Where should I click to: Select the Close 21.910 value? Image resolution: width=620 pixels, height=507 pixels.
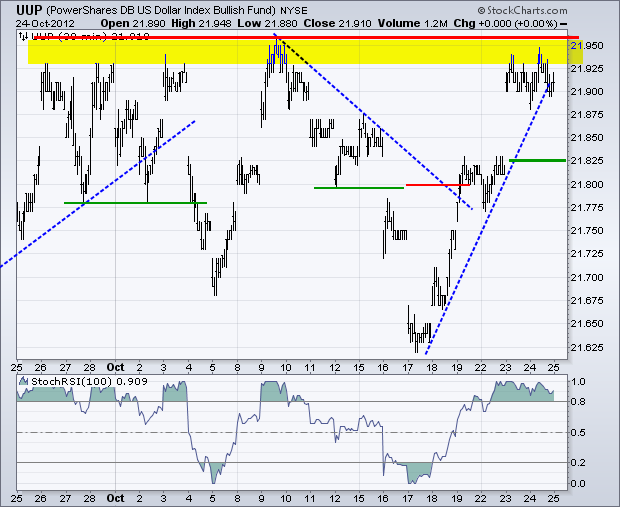point(337,23)
